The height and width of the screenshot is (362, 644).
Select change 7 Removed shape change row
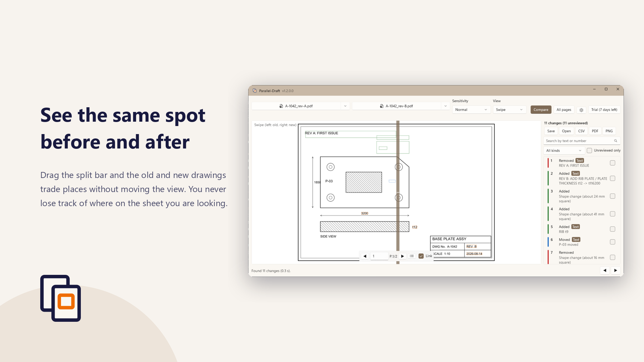582,257
